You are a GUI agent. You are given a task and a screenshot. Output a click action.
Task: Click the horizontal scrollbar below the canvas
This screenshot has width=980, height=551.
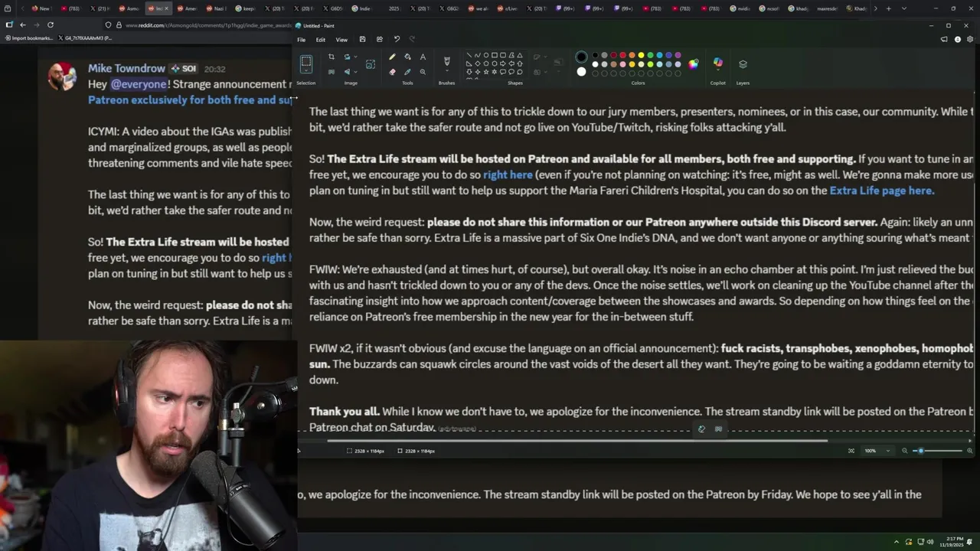pos(577,440)
